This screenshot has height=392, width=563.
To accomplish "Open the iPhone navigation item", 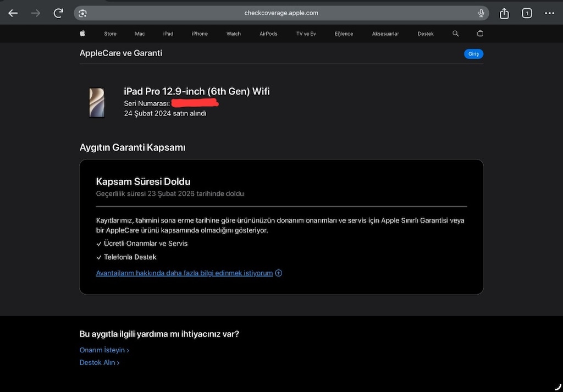I will pyautogui.click(x=200, y=34).
